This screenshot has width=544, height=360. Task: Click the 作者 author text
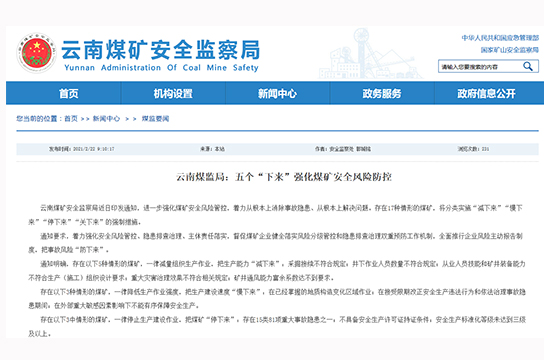click(x=343, y=149)
